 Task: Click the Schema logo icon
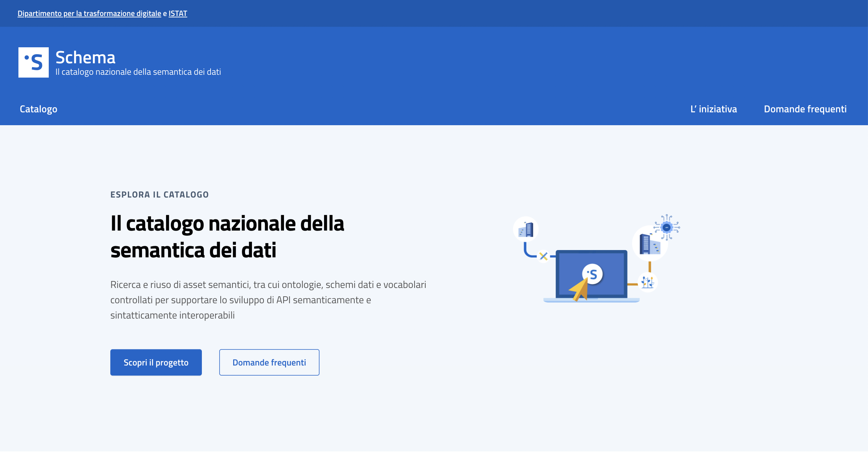tap(34, 62)
